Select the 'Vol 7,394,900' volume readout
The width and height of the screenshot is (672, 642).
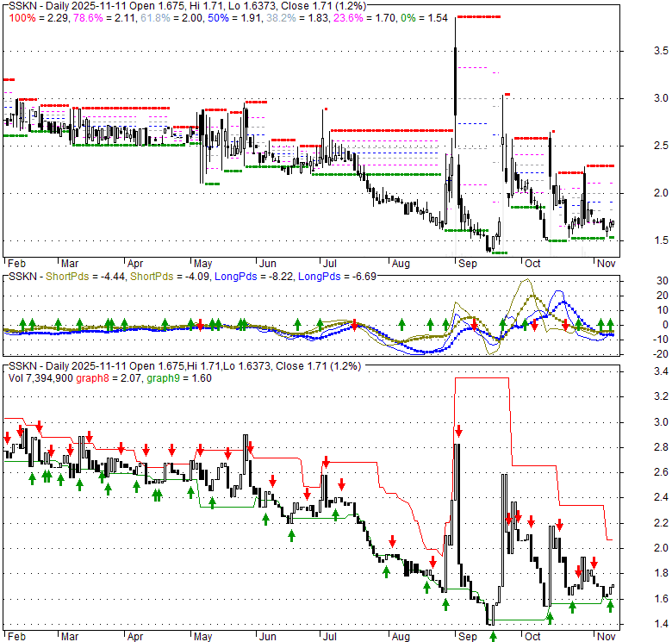[40, 378]
